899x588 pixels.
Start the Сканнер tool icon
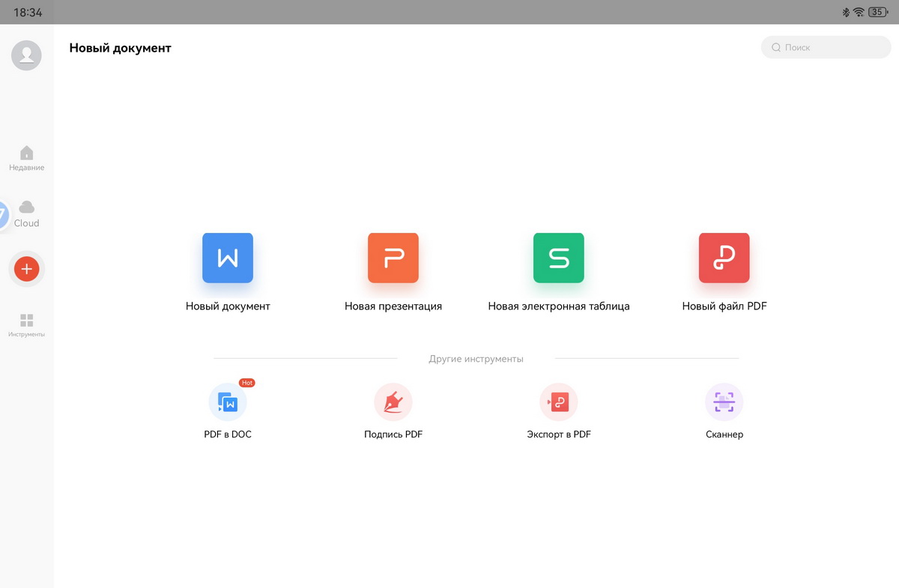pyautogui.click(x=724, y=402)
